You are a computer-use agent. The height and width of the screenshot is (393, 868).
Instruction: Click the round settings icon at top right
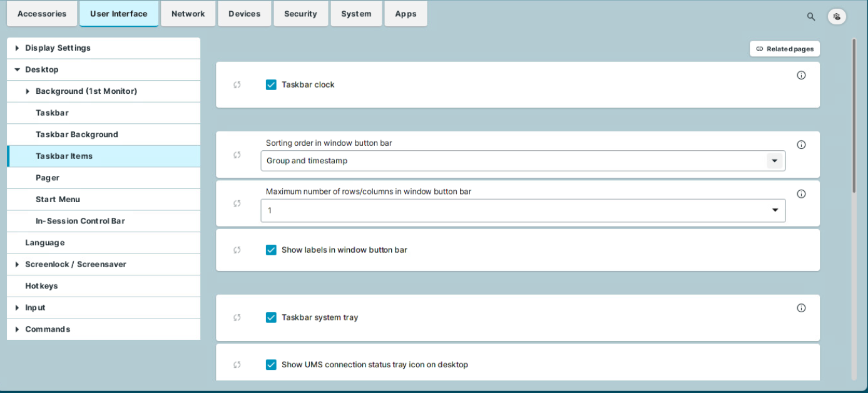pyautogui.click(x=837, y=17)
